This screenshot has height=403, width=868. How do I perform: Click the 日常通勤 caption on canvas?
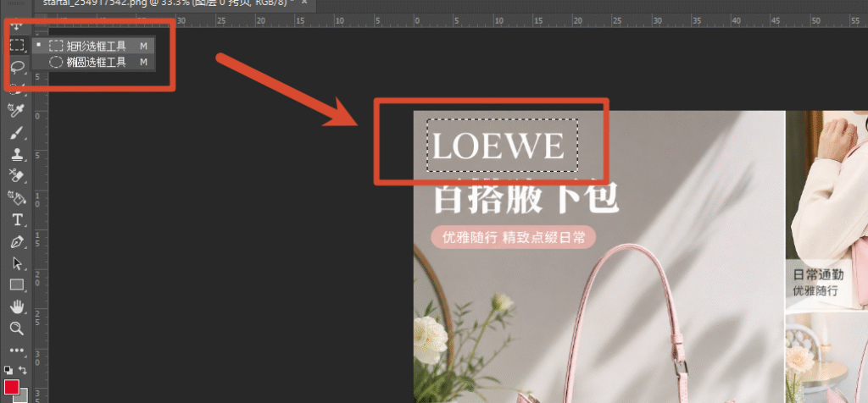[818, 275]
